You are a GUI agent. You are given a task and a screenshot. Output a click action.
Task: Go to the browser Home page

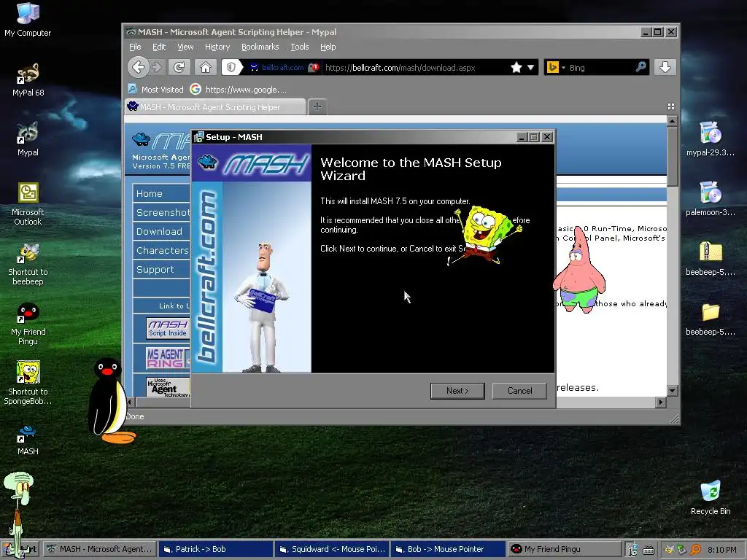205,68
